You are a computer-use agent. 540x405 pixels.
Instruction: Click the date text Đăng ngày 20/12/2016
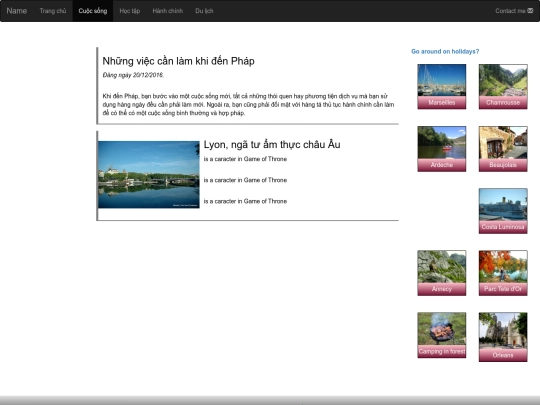click(x=133, y=75)
